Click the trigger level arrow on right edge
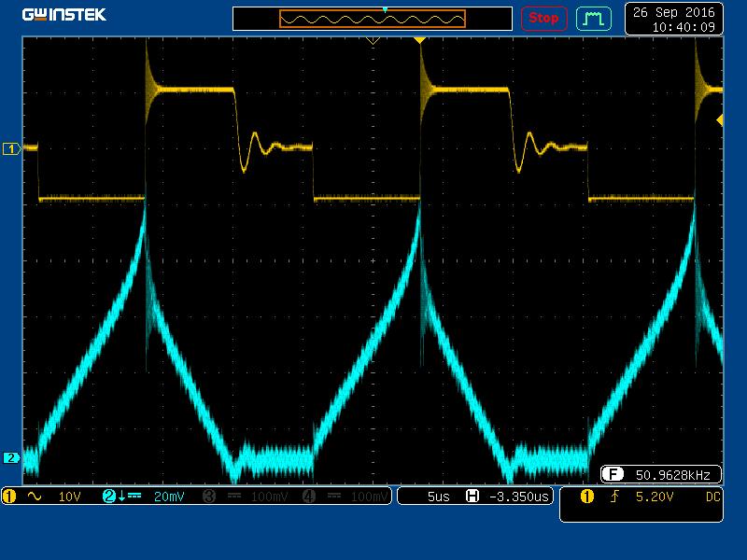The height and width of the screenshot is (560, 747). (x=719, y=120)
